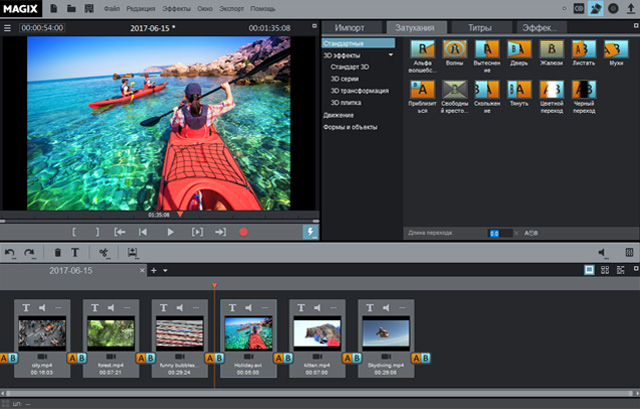This screenshot has width=640, height=409.
Task: Click the new project file icon
Action: click(54, 8)
